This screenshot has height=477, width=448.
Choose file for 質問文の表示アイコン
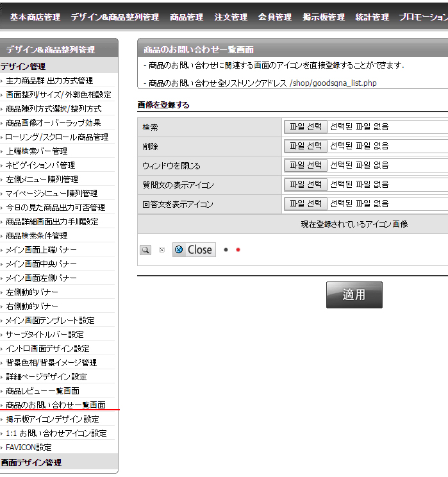306,185
